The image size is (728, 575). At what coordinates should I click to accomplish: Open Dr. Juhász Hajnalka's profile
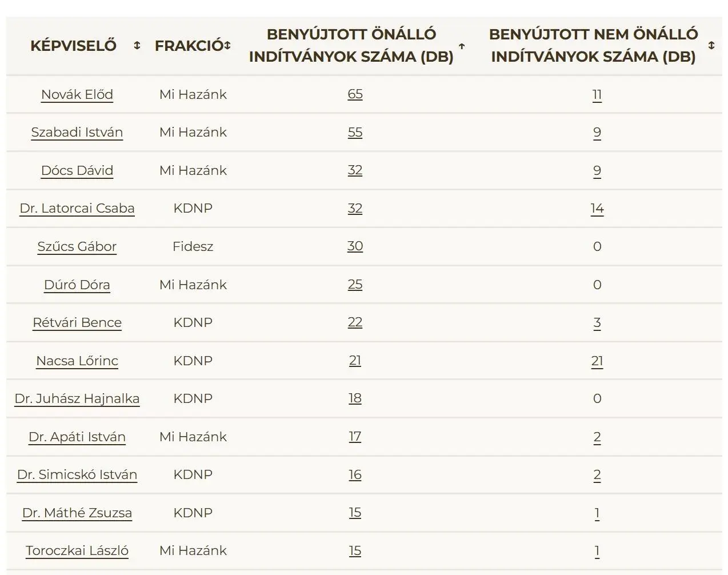coord(77,399)
